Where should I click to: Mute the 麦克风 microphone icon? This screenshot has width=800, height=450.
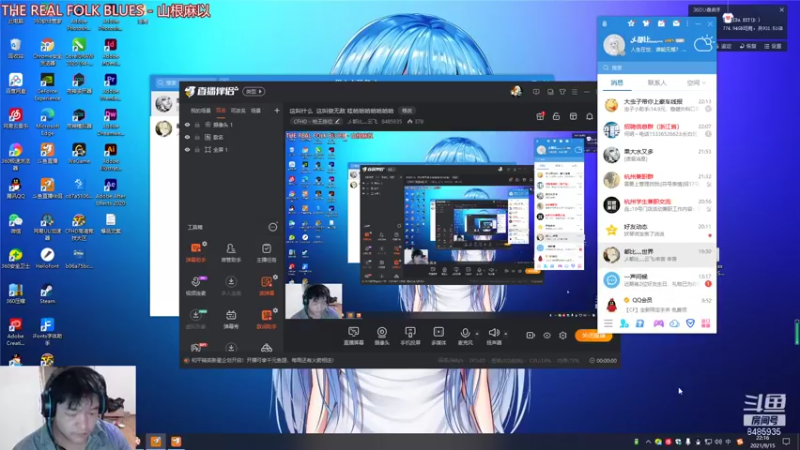click(x=465, y=333)
